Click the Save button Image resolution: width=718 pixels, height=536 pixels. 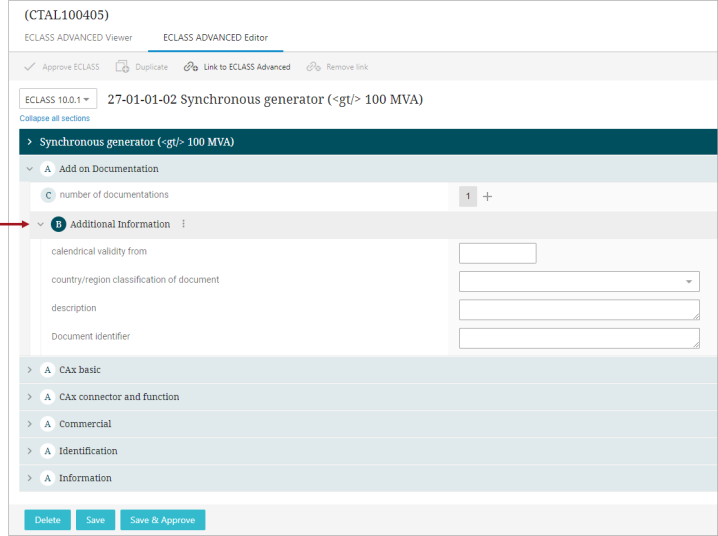(95, 520)
